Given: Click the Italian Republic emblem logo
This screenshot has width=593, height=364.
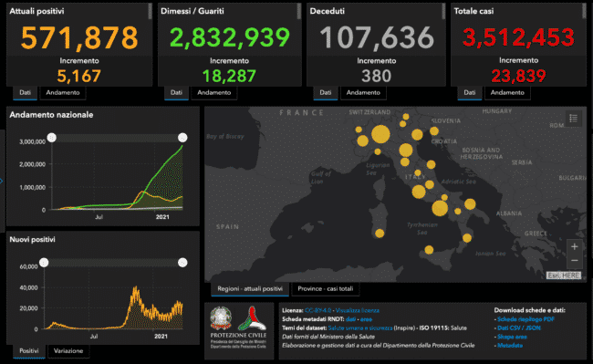Looking at the screenshot, I should click(x=221, y=318).
